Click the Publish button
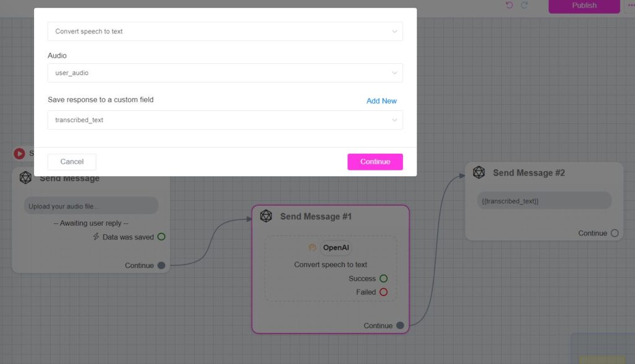 pyautogui.click(x=584, y=6)
